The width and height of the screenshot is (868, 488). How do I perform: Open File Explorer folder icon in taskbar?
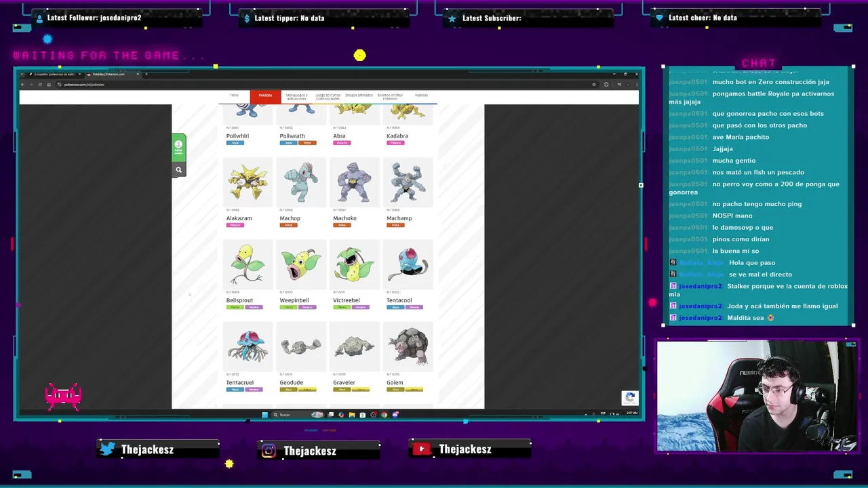tap(351, 415)
